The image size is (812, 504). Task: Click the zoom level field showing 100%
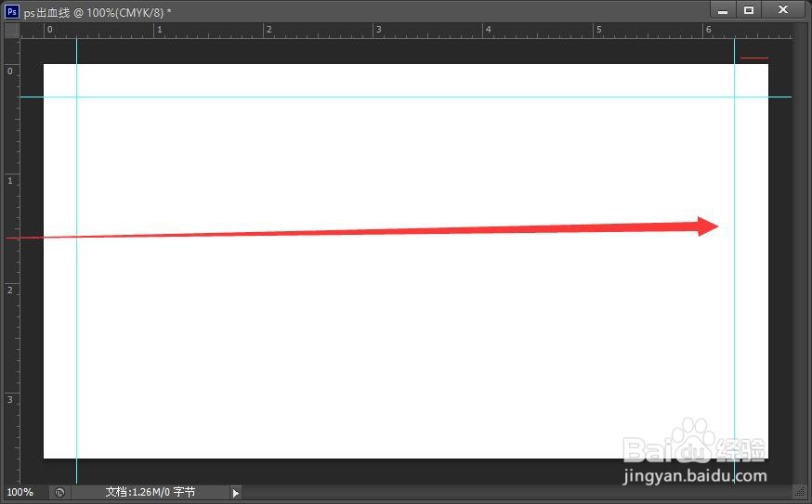click(x=20, y=492)
